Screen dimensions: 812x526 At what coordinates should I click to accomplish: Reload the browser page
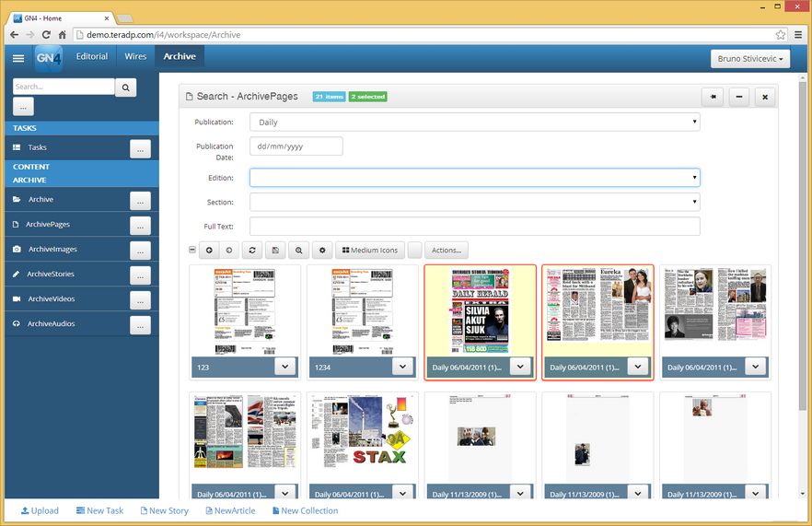(46, 35)
